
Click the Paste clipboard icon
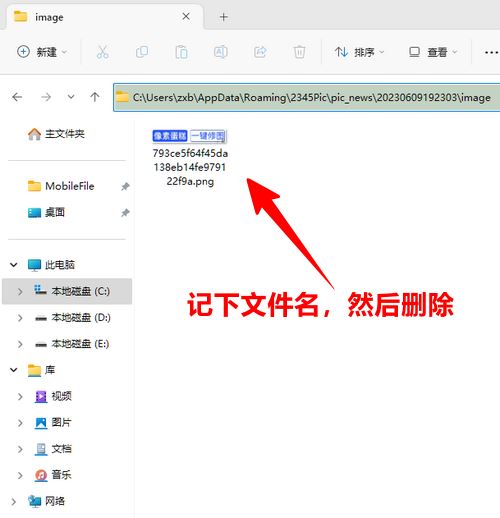click(x=181, y=52)
